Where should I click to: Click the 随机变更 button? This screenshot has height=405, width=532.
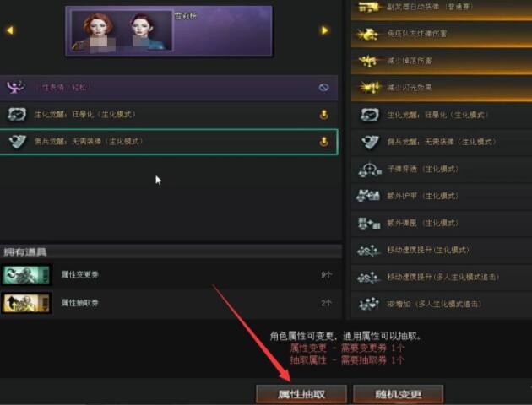pyautogui.click(x=399, y=394)
